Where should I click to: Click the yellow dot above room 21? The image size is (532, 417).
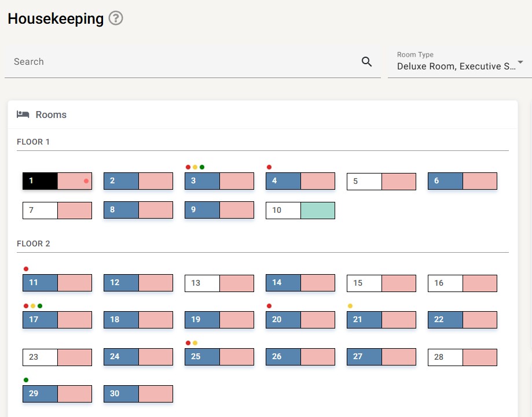point(350,306)
